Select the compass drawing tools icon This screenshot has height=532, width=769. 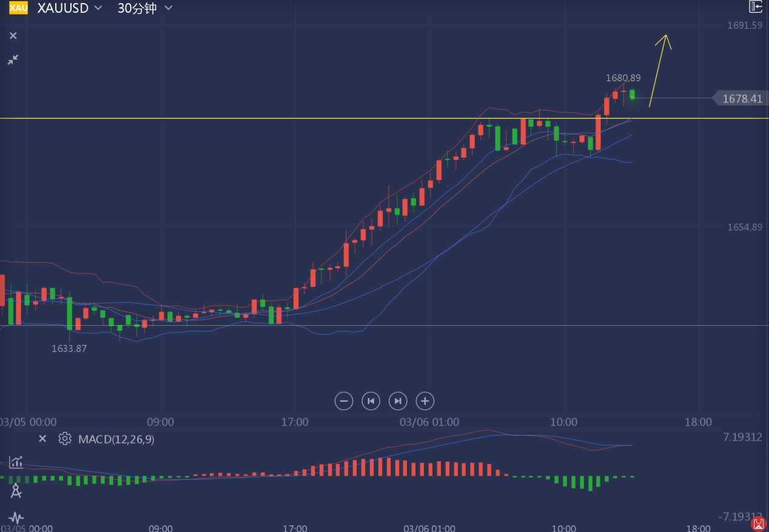[x=16, y=491]
